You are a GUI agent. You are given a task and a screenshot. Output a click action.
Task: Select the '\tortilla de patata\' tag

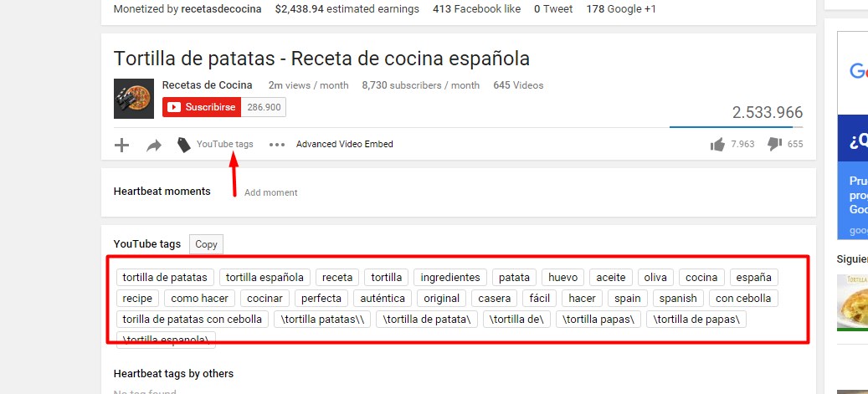[427, 320]
